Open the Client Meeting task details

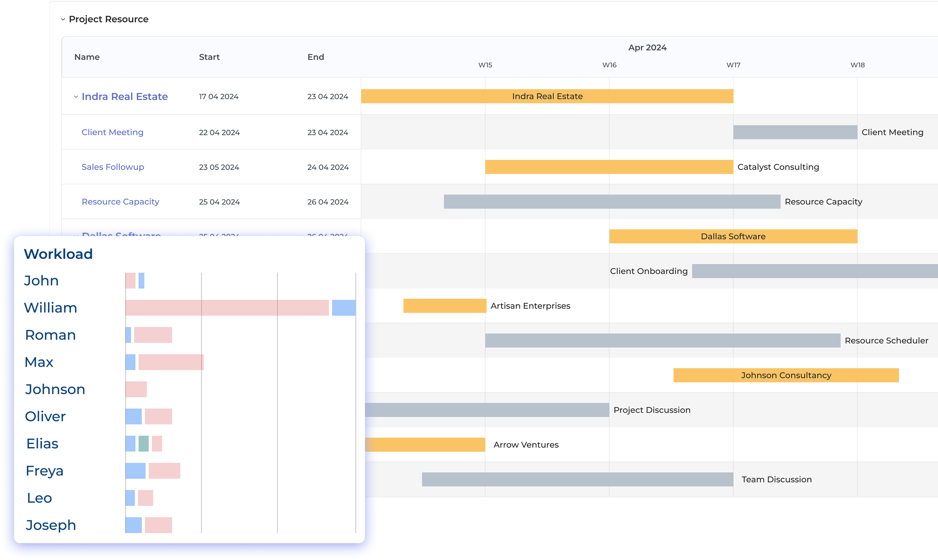[x=112, y=132]
